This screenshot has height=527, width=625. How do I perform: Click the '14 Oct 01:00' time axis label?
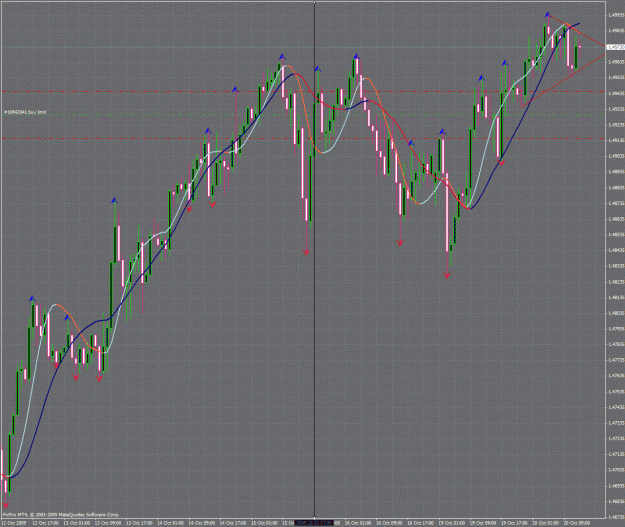pyautogui.click(x=171, y=523)
